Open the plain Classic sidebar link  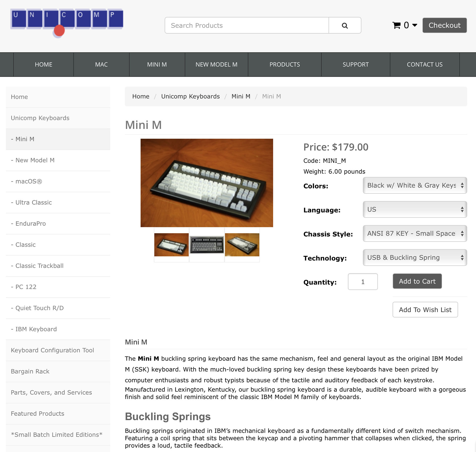(58, 245)
